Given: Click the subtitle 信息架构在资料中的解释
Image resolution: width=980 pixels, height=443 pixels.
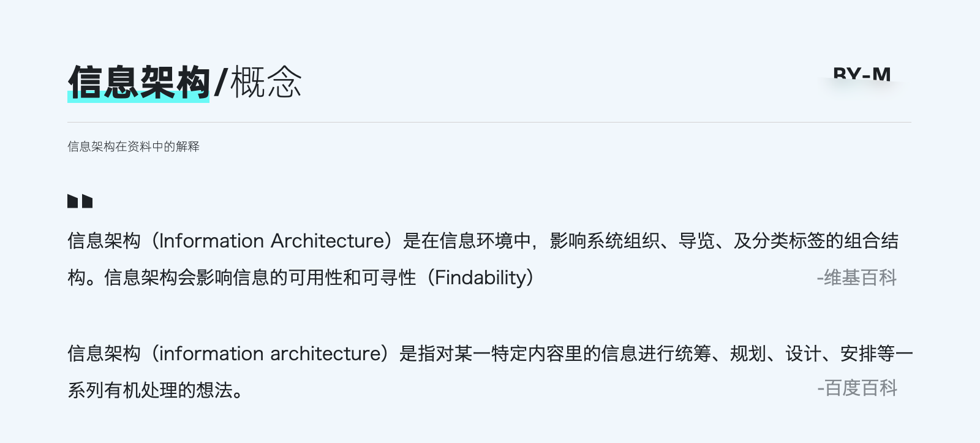Looking at the screenshot, I should (134, 146).
